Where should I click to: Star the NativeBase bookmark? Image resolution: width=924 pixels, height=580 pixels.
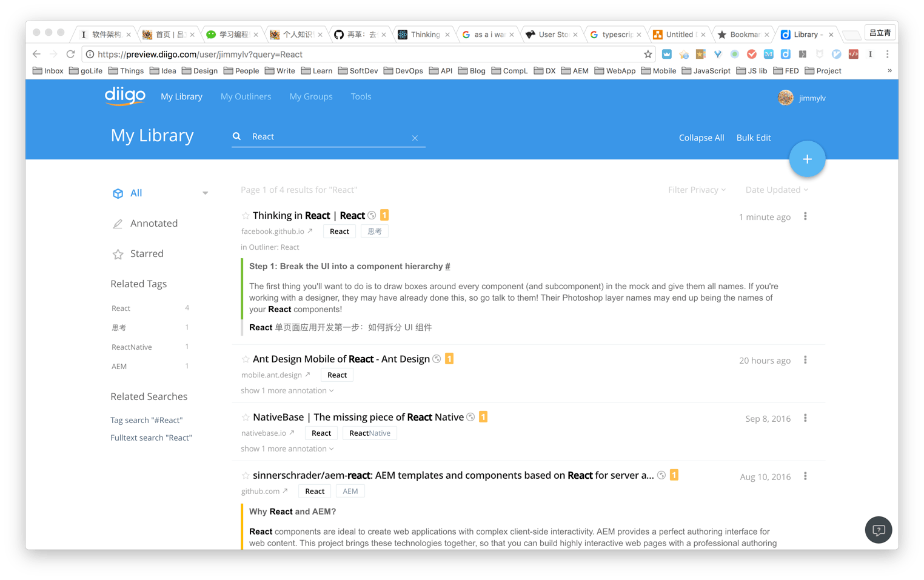click(246, 418)
